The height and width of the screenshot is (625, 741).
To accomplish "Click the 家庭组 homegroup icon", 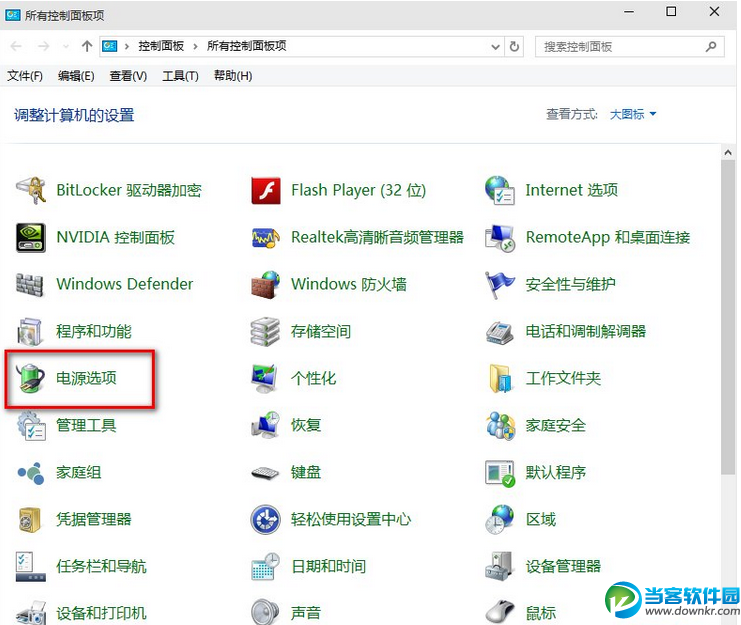I will (31, 472).
